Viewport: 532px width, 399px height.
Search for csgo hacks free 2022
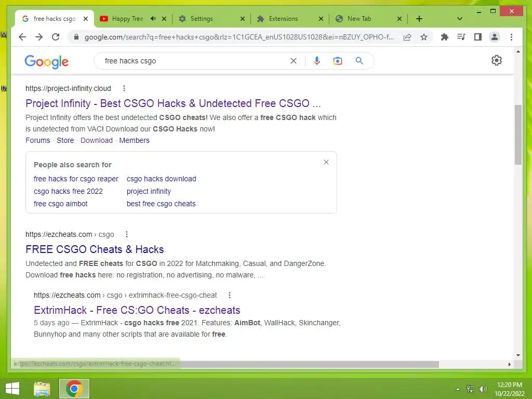(68, 191)
